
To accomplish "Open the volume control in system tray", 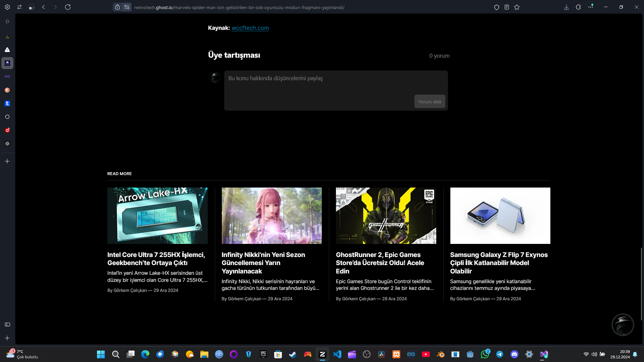I will pos(594,354).
